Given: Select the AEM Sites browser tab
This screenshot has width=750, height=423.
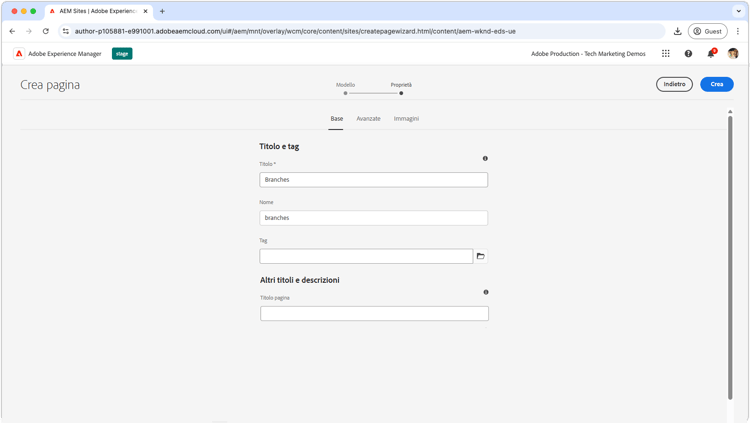Looking at the screenshot, I should click(98, 11).
